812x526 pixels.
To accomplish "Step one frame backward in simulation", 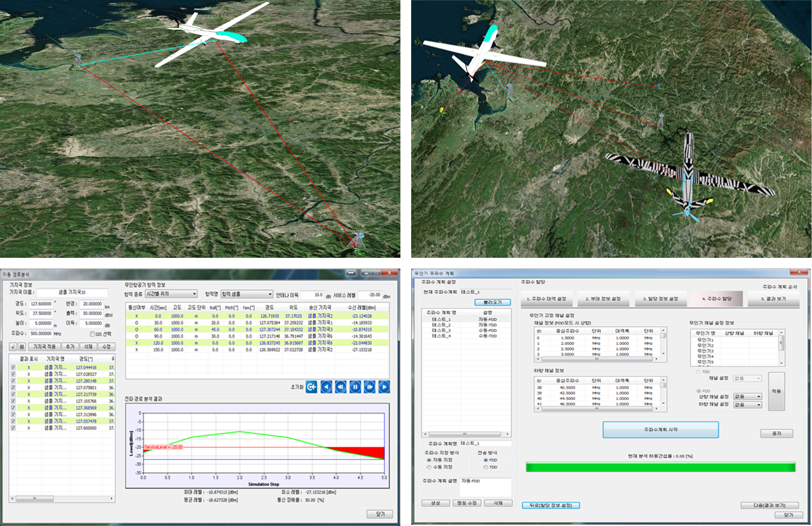I will tap(341, 387).
